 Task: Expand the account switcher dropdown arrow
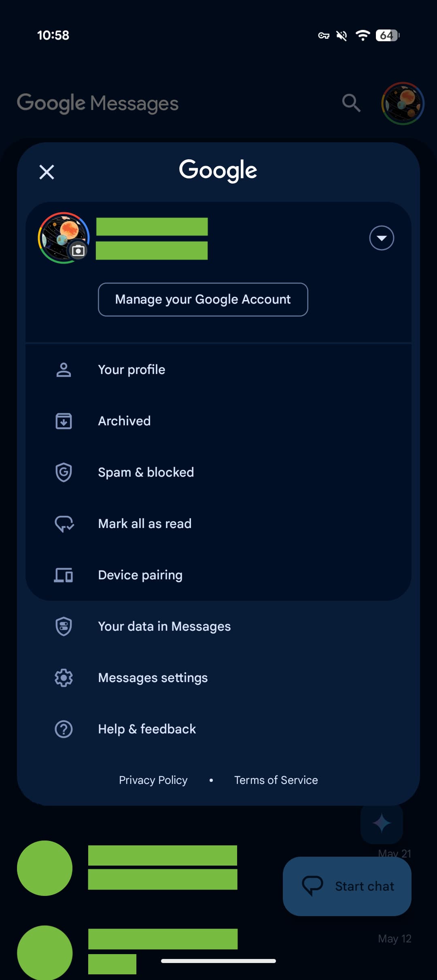click(x=381, y=238)
